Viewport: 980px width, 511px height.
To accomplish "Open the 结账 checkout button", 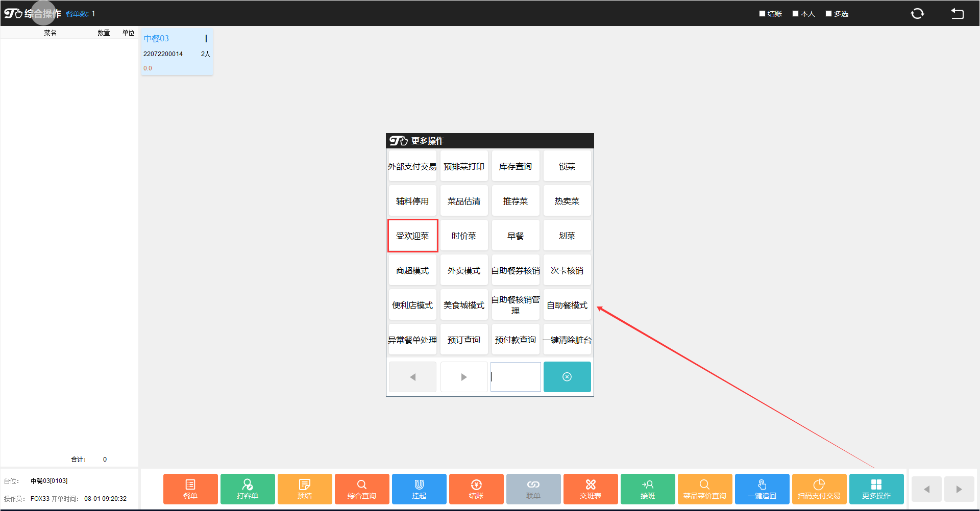I will point(476,489).
